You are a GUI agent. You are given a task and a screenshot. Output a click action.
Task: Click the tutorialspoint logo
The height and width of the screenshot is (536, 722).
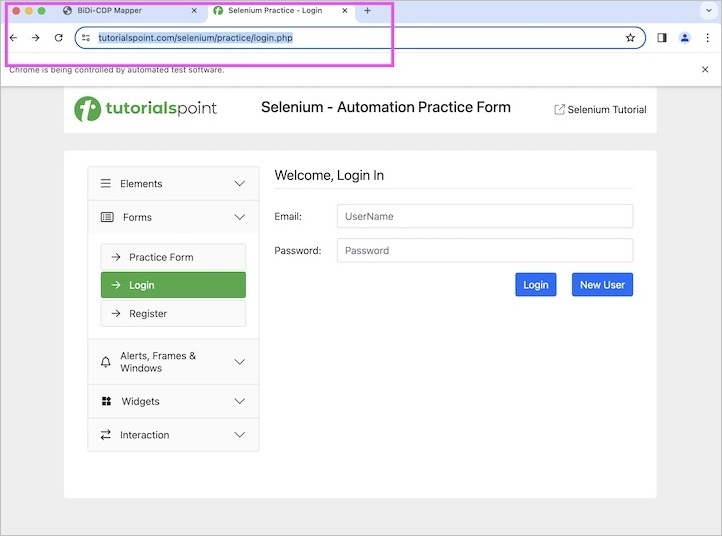point(146,109)
